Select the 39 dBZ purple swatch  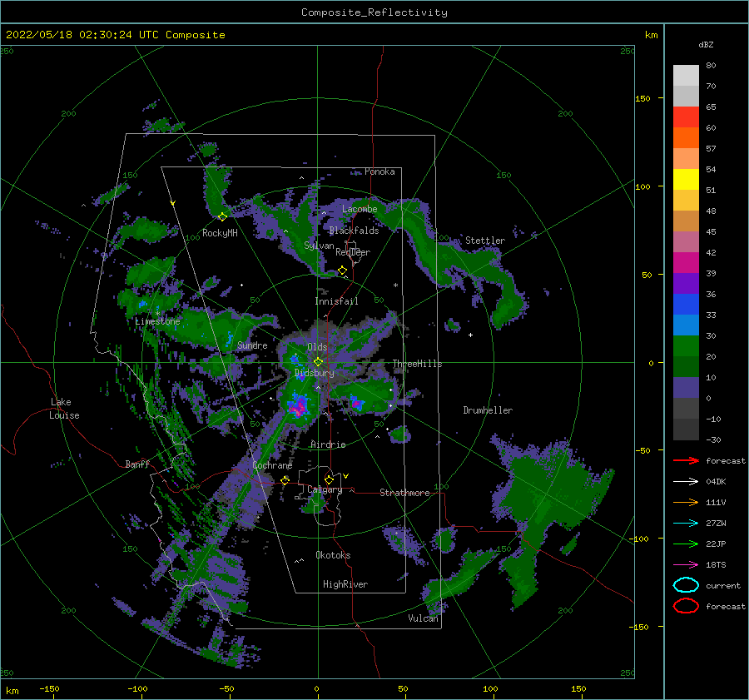pyautogui.click(x=686, y=283)
